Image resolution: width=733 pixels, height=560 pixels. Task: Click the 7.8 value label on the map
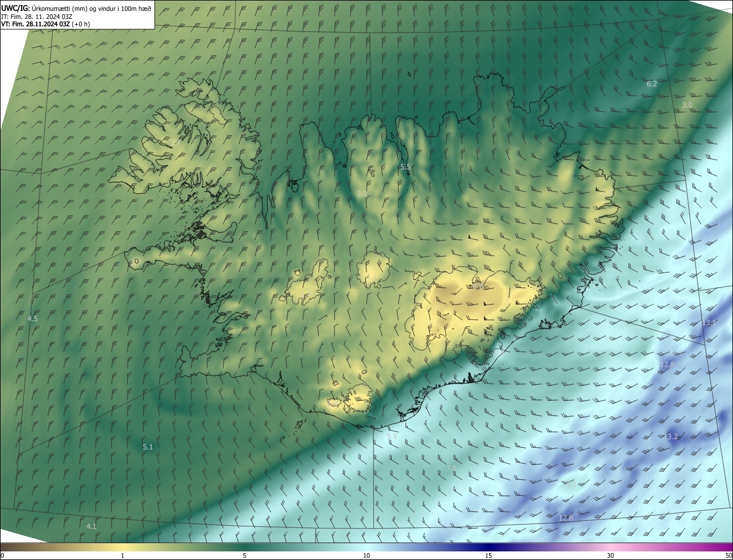coord(451,468)
